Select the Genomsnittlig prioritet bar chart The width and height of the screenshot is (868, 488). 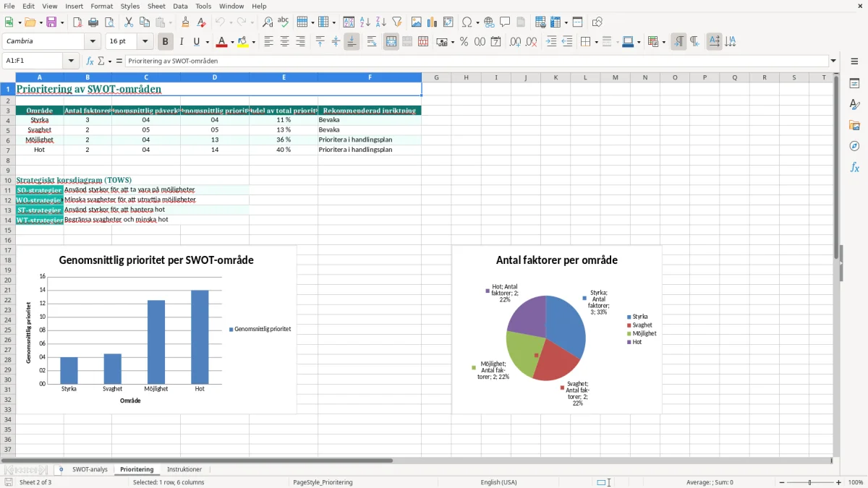(156, 330)
